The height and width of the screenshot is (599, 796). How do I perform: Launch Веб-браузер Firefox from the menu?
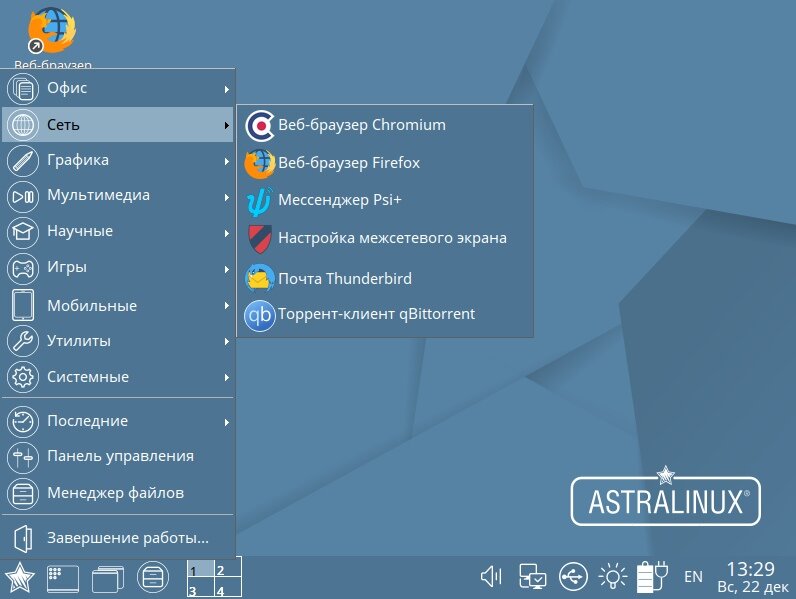[385, 163]
